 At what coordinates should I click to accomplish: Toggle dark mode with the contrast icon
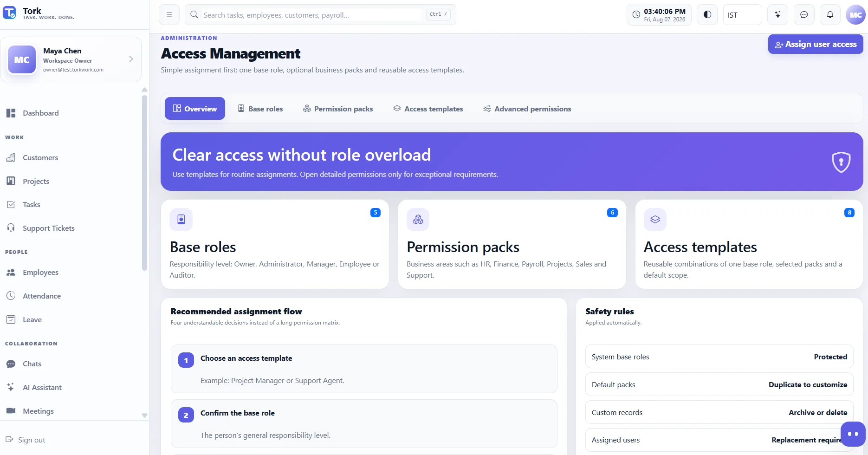pyautogui.click(x=707, y=14)
